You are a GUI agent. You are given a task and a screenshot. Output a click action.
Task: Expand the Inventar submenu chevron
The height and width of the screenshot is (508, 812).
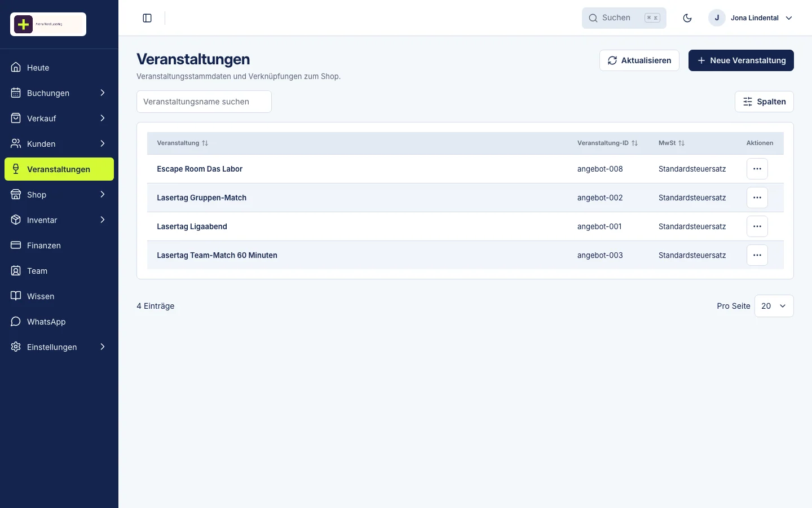point(103,220)
